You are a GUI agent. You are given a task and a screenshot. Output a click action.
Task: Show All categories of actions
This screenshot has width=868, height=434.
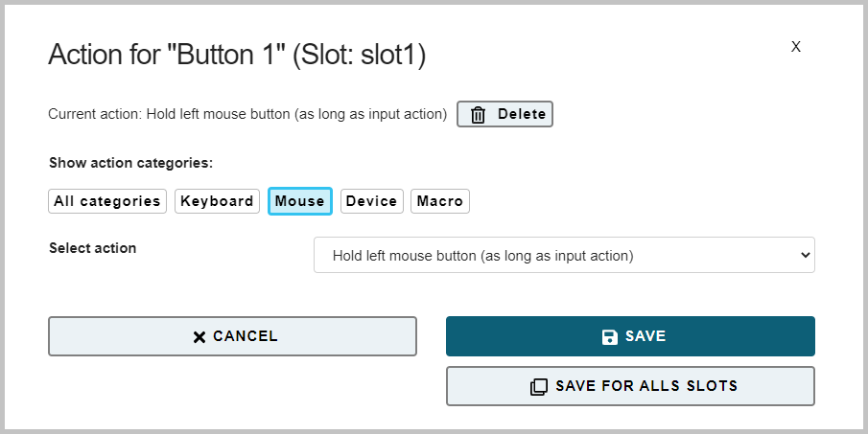pos(107,201)
